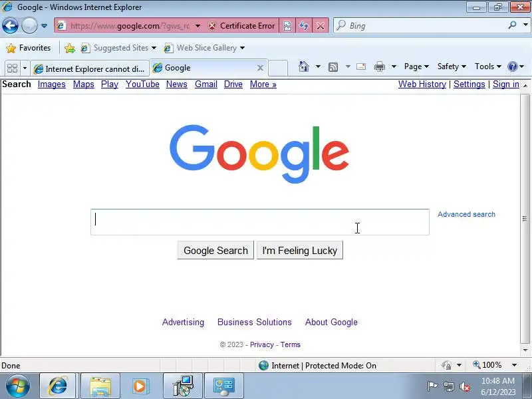The image size is (532, 399).
Task: Click Internet Explorer taskbar icon
Action: 59,386
